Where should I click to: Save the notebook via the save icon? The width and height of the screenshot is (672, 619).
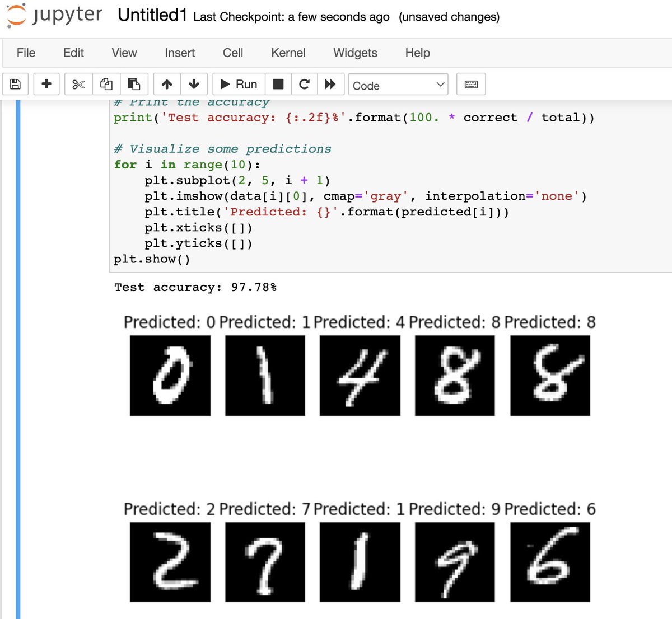[x=15, y=83]
